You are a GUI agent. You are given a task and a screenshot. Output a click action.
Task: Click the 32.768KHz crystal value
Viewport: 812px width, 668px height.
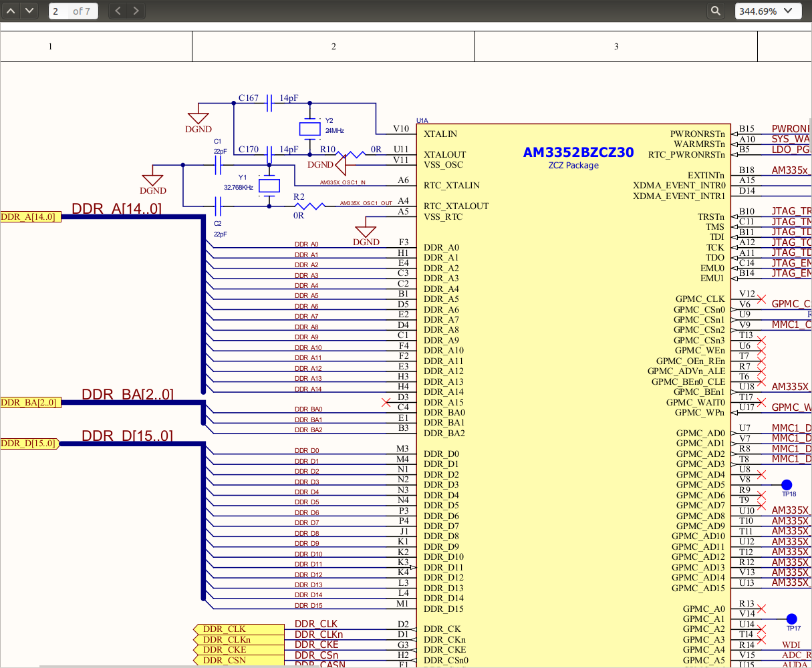tap(240, 188)
